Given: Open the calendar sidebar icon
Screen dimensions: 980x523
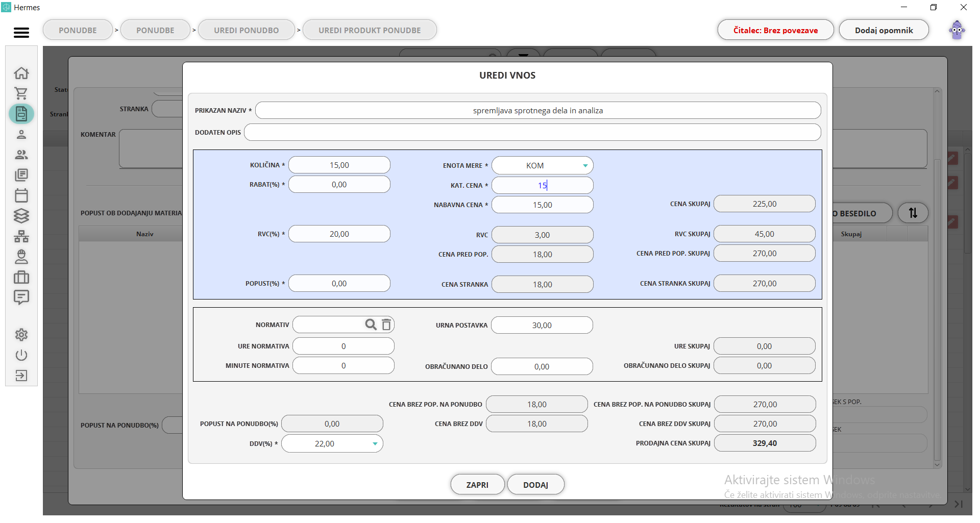Looking at the screenshot, I should [21, 195].
